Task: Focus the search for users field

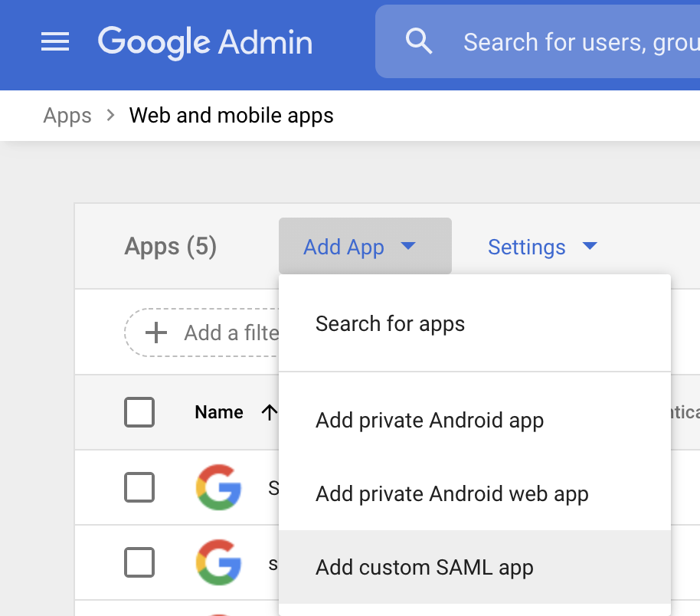Action: click(538, 41)
